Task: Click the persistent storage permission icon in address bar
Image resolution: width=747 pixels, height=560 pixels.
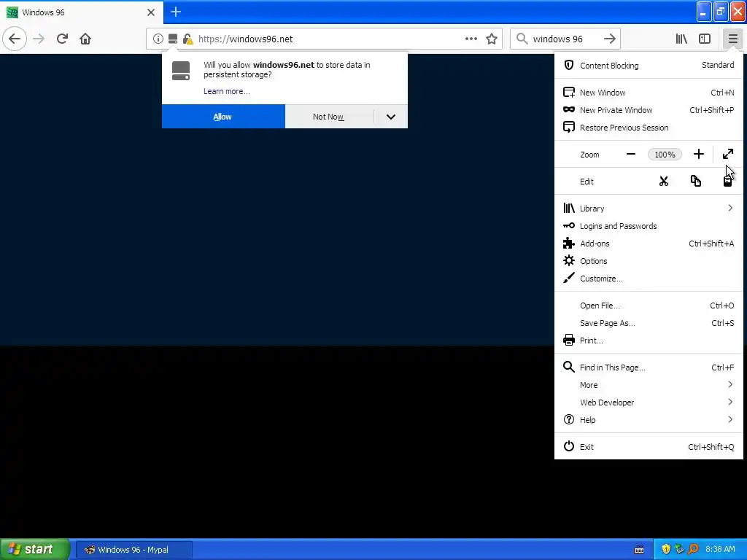Action: pos(173,39)
